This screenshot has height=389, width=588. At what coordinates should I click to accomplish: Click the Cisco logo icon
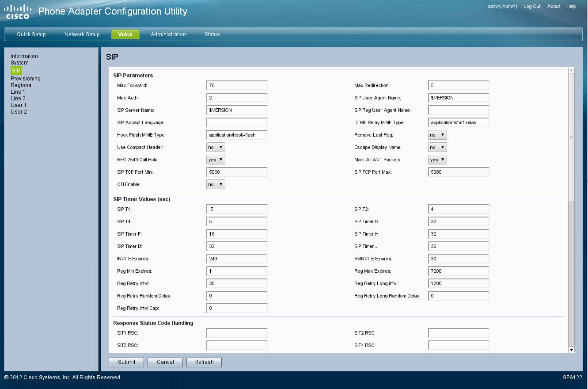tap(18, 12)
